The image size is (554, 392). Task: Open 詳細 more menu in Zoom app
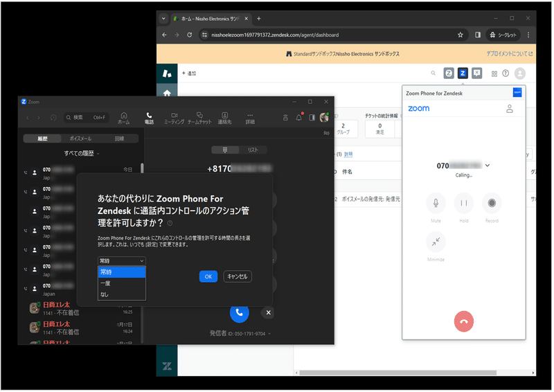[x=251, y=118]
